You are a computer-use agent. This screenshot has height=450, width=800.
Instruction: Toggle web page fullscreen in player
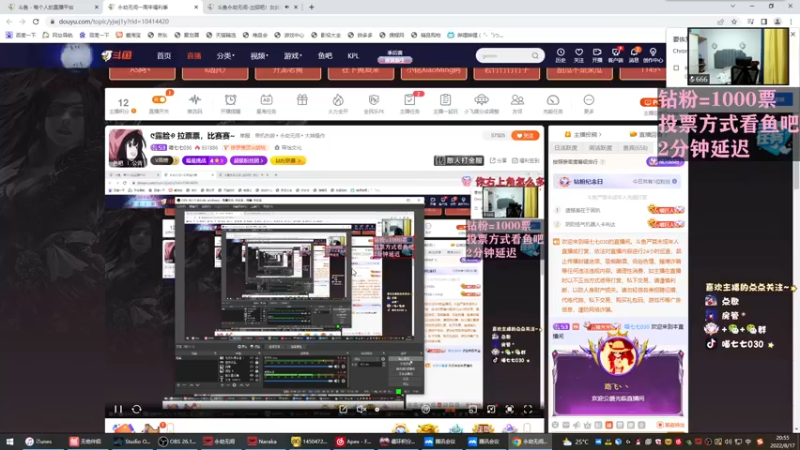coord(509,409)
